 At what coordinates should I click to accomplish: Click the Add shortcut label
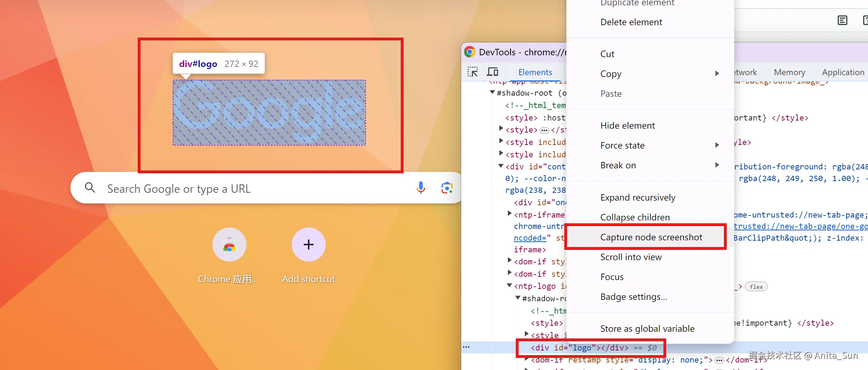308,279
